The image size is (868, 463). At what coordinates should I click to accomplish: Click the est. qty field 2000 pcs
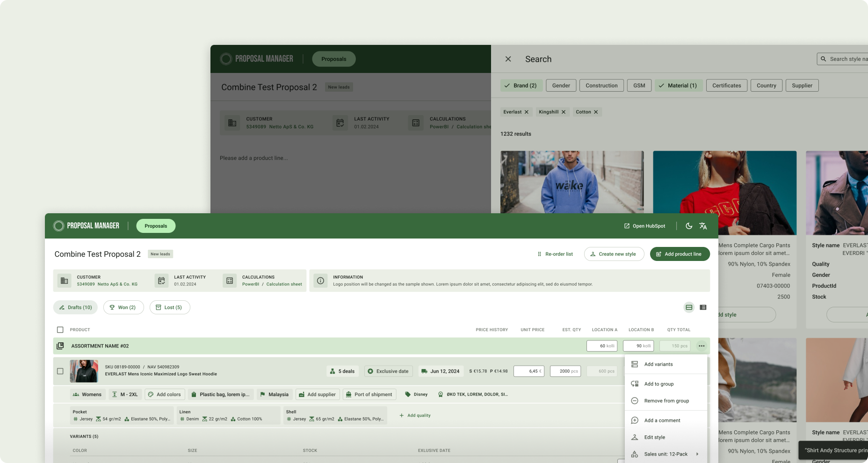click(565, 371)
